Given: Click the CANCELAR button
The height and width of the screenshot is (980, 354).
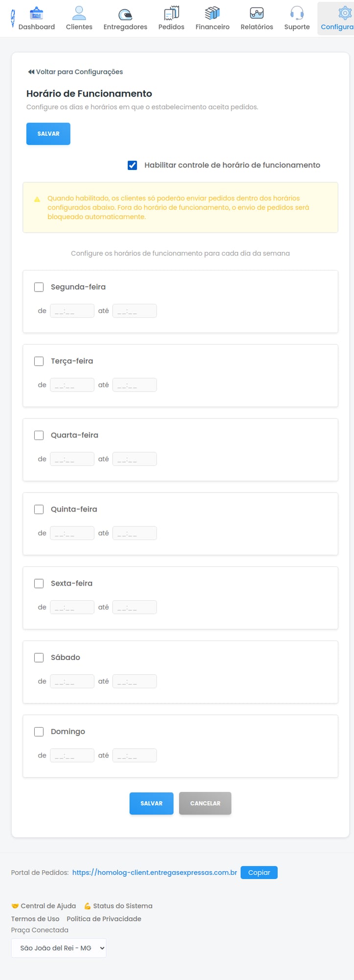Looking at the screenshot, I should tap(205, 803).
